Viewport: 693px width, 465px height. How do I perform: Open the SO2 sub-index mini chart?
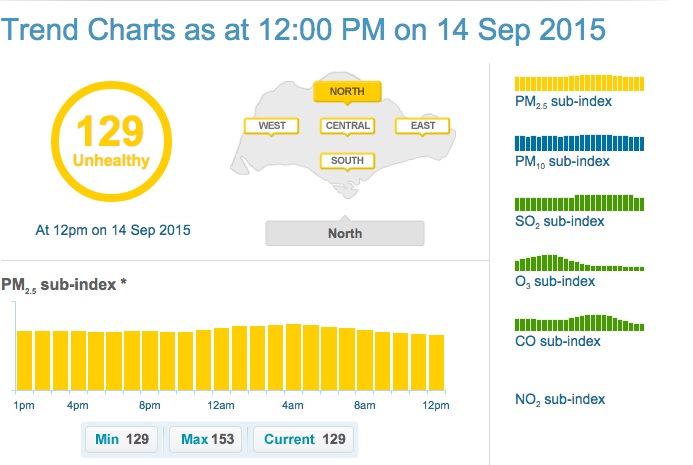point(580,203)
